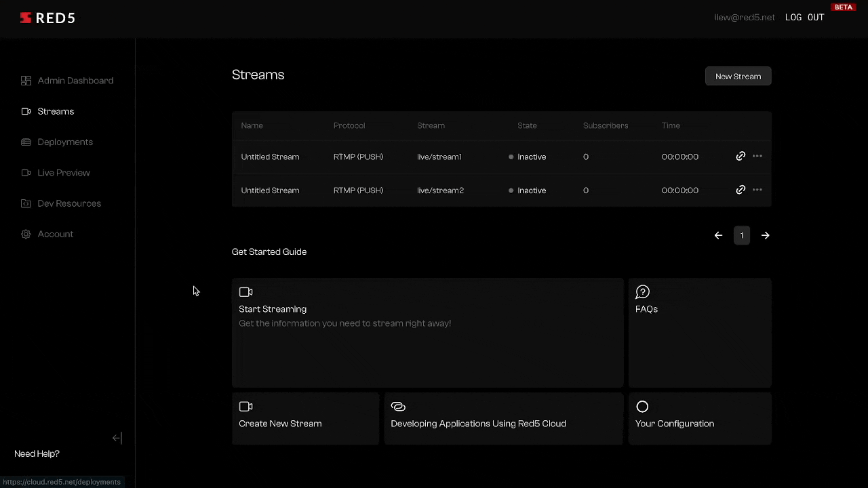The image size is (868, 488).
Task: Click the Get Started Guide heading
Action: (x=269, y=252)
